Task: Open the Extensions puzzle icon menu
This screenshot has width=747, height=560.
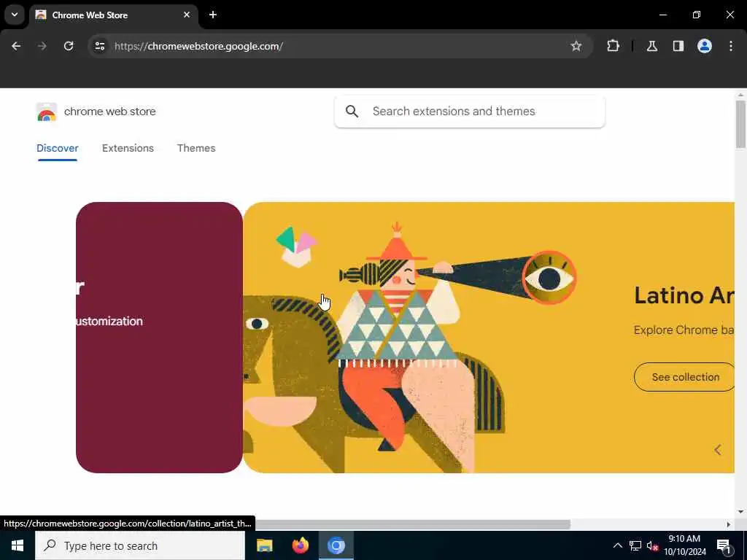Action: point(613,46)
